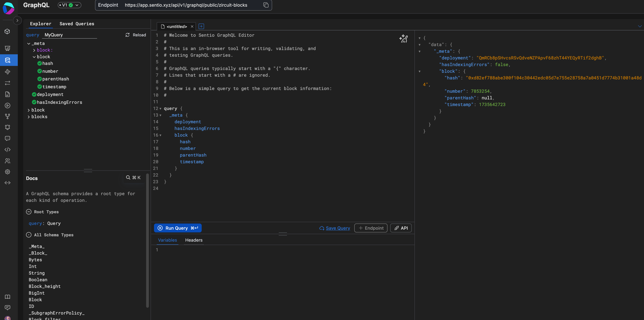Expand the blocks node in the explorer
The height and width of the screenshot is (320, 644).
(29, 117)
